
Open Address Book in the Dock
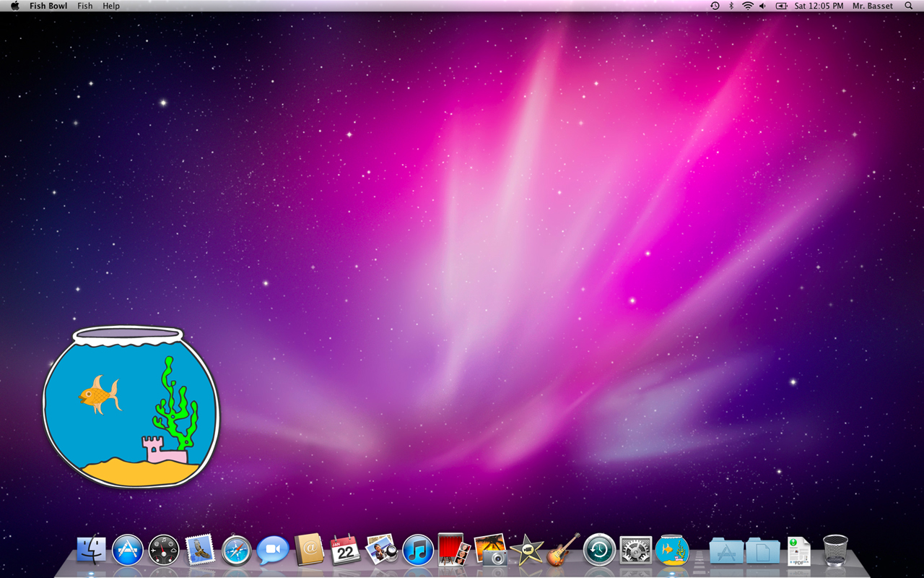click(309, 551)
